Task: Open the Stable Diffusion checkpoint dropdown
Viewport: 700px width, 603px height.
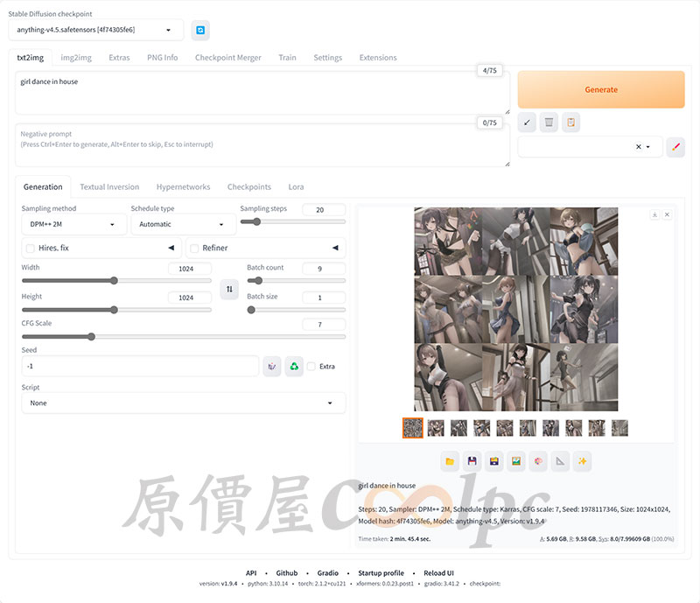Action: tap(95, 30)
